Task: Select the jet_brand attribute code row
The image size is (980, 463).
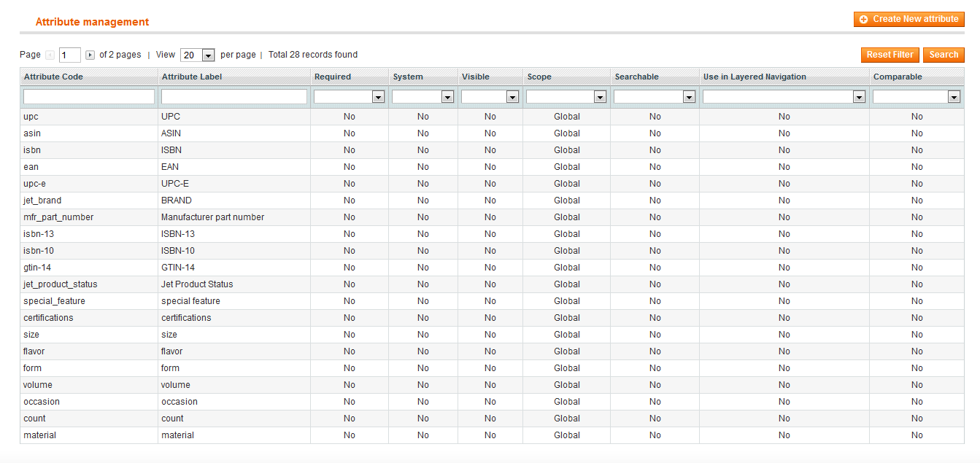Action: coord(492,201)
